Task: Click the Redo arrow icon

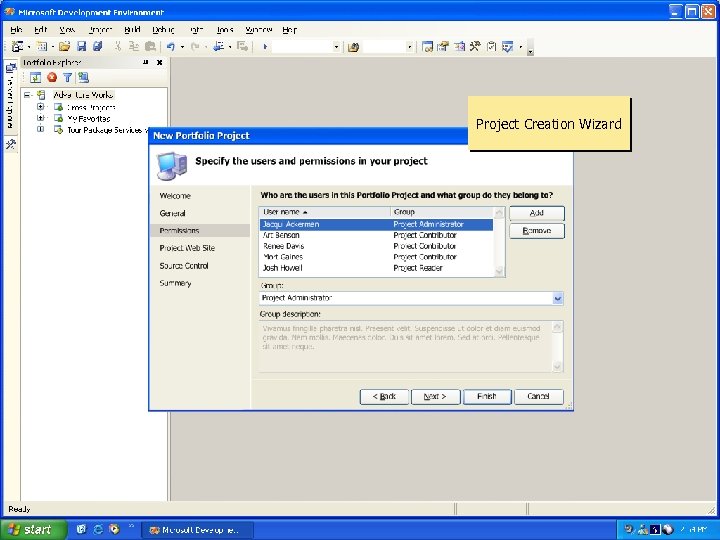Action: click(x=195, y=46)
